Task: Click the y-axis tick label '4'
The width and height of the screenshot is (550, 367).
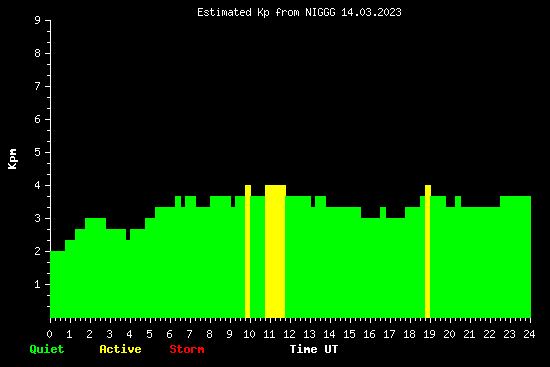Action: tap(38, 185)
